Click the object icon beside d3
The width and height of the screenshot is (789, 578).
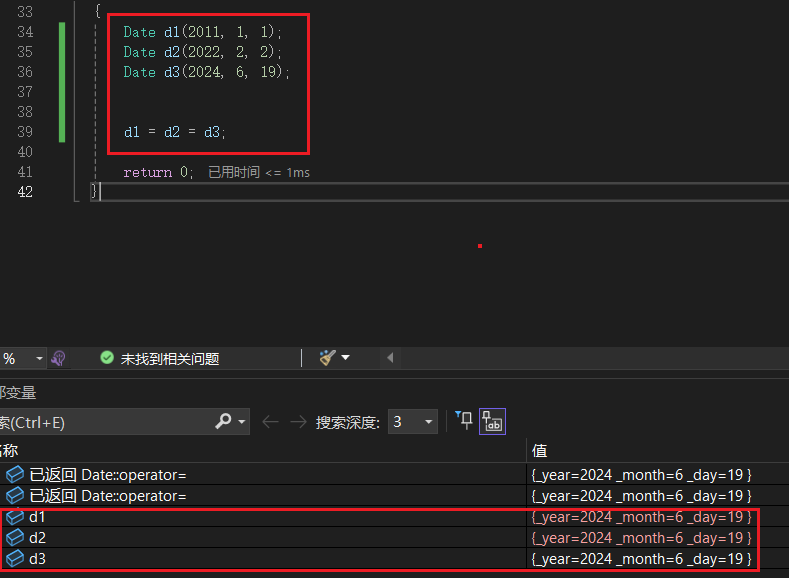coord(15,559)
